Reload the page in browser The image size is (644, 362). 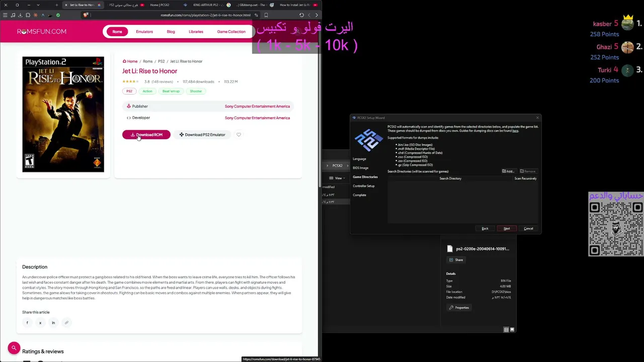[x=301, y=15]
